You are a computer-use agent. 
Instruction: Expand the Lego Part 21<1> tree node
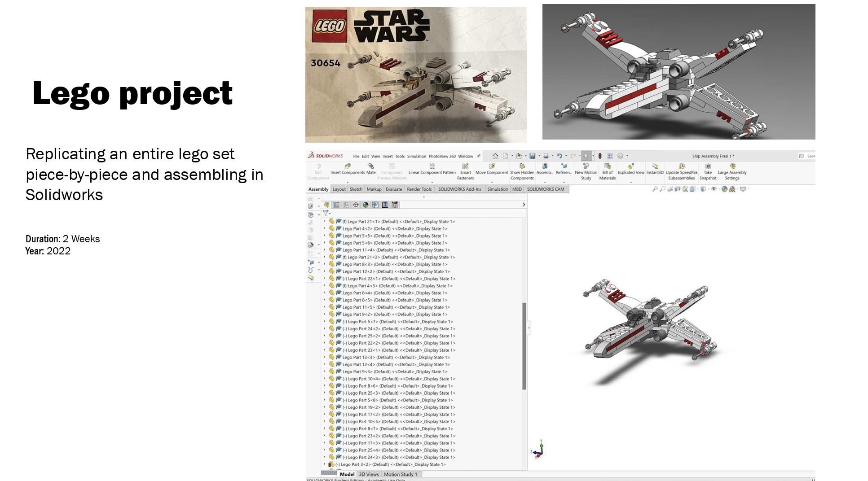pos(325,221)
